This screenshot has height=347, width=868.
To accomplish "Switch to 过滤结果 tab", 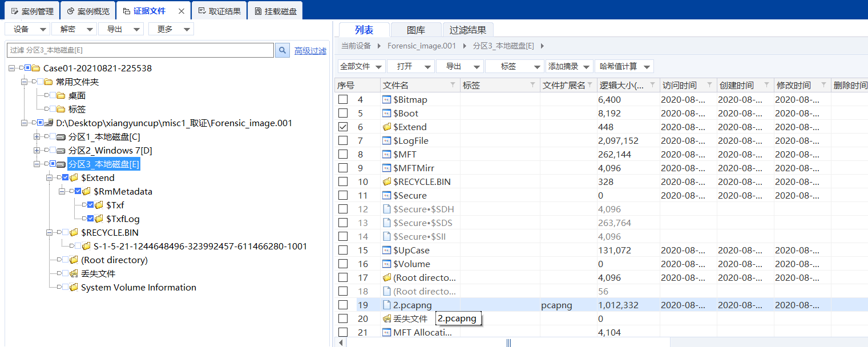I will (x=468, y=30).
